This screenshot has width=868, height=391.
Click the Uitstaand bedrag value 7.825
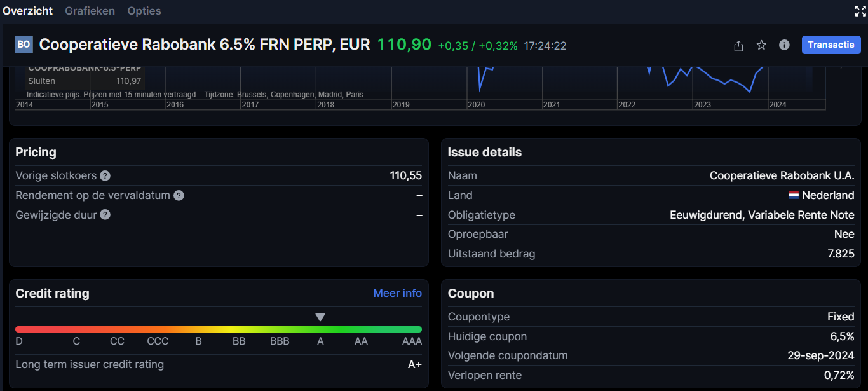[x=839, y=254]
